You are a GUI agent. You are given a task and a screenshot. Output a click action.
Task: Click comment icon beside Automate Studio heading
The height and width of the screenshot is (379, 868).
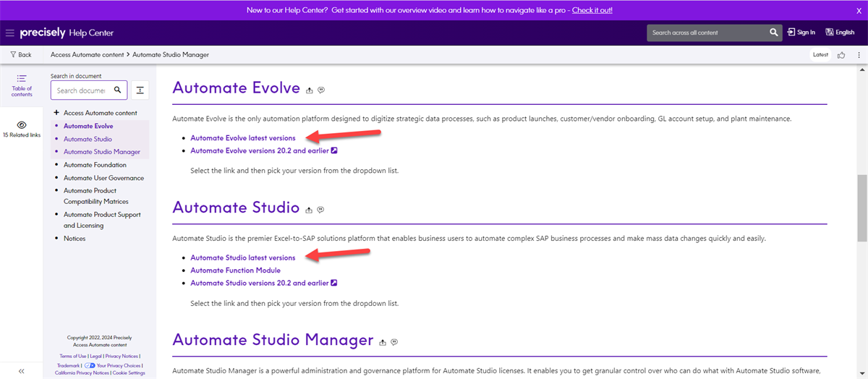coord(320,210)
